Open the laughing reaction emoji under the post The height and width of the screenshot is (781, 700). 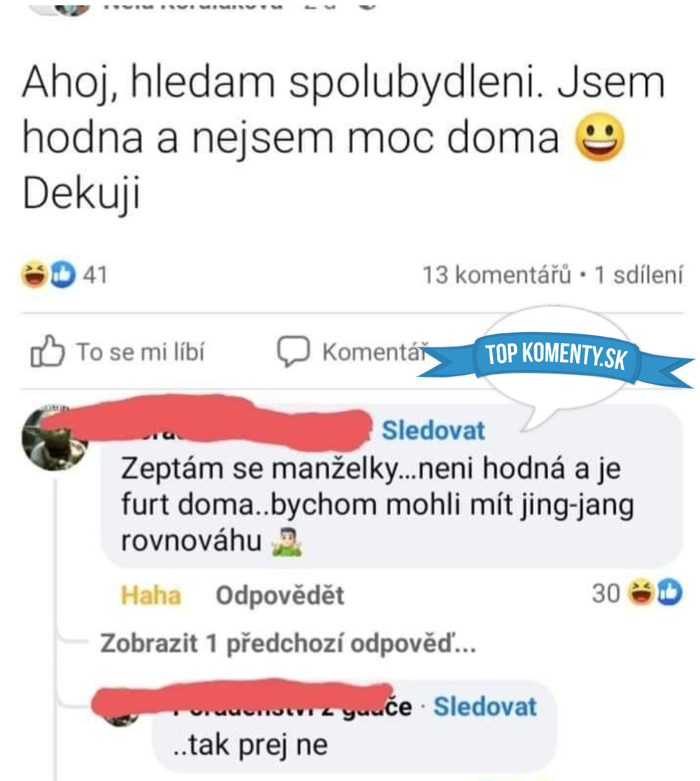click(x=34, y=274)
